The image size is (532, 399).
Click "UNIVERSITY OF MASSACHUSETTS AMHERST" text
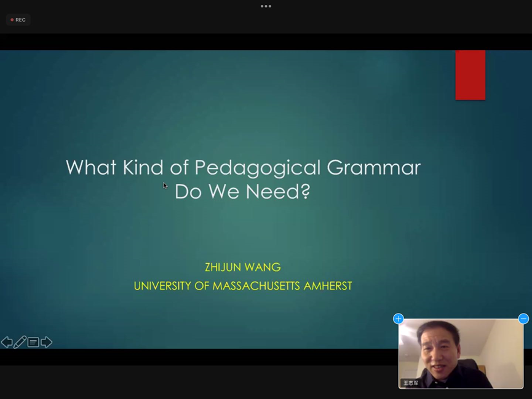coord(242,286)
